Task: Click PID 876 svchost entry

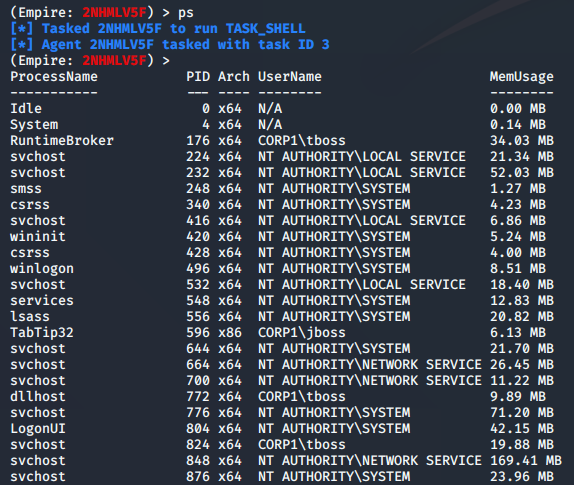Action: click(198, 477)
